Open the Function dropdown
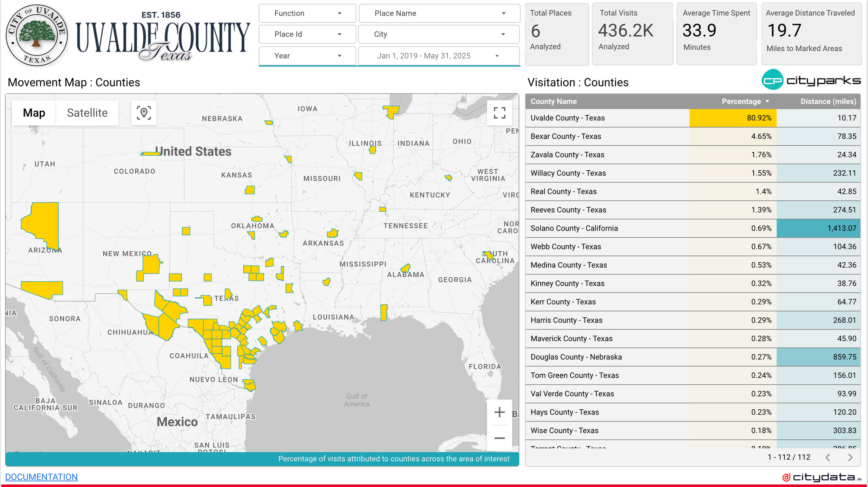Image resolution: width=868 pixels, height=487 pixels. [x=307, y=13]
